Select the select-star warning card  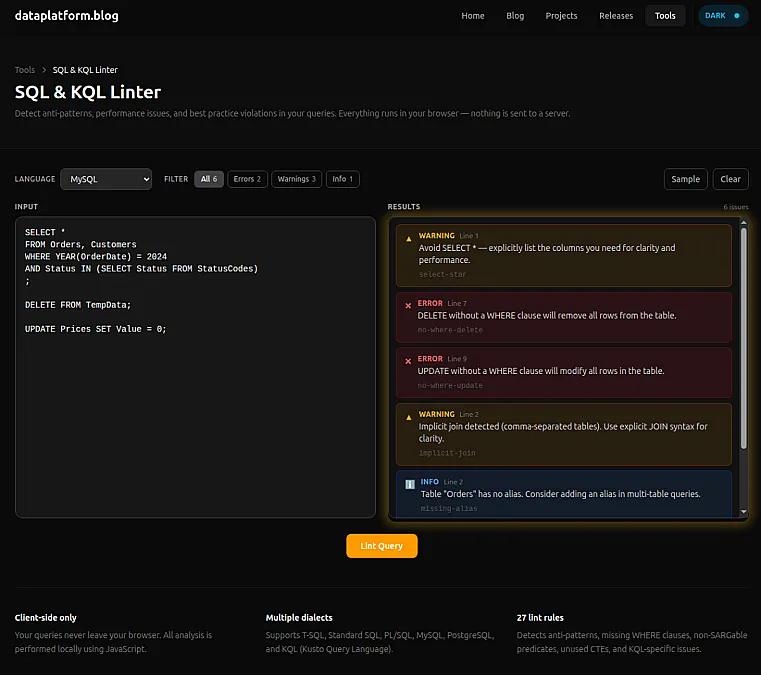563,255
